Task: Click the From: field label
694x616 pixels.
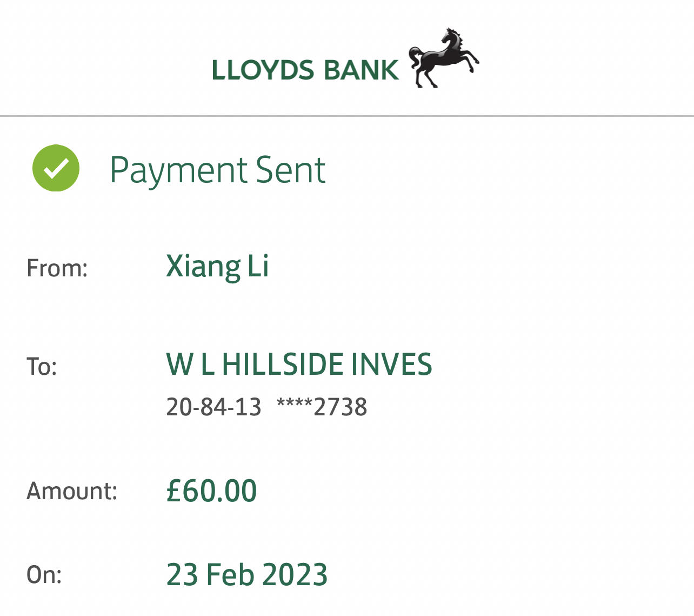Action: click(x=57, y=268)
